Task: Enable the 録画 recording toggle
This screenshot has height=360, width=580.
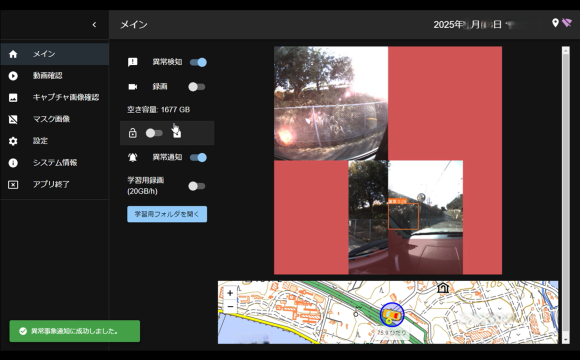Action: pyautogui.click(x=196, y=87)
